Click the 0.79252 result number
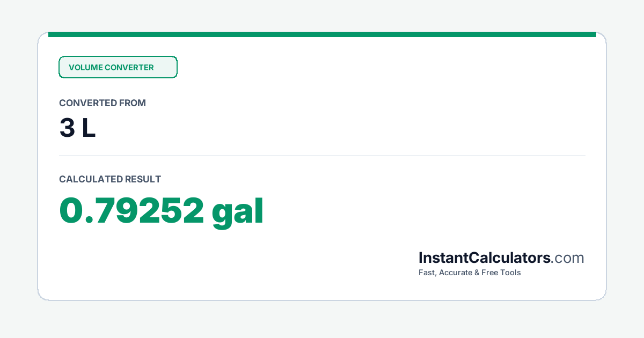The width and height of the screenshot is (644, 338). pyautogui.click(x=131, y=211)
